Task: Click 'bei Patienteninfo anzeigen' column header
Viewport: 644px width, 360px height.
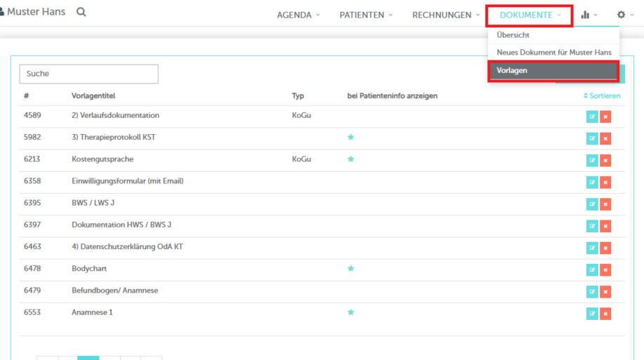Action: pyautogui.click(x=393, y=95)
